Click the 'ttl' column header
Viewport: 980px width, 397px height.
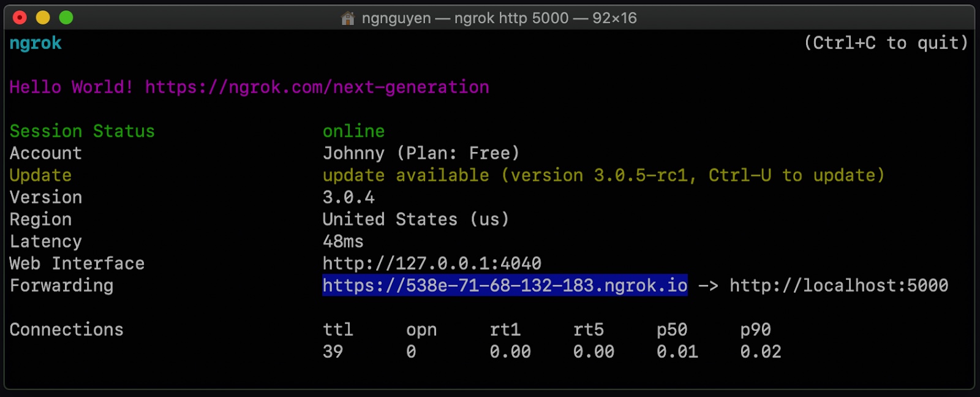pyautogui.click(x=338, y=330)
